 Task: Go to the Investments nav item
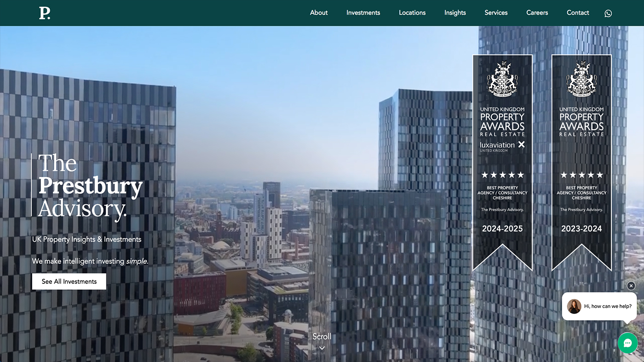click(x=363, y=13)
